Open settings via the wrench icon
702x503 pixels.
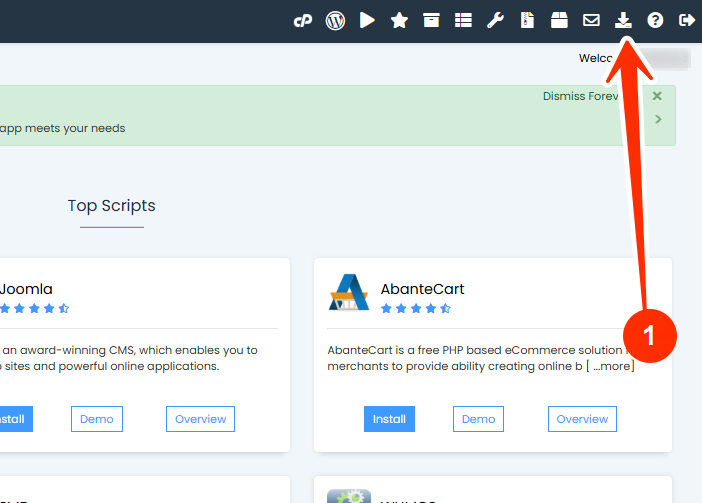(495, 20)
